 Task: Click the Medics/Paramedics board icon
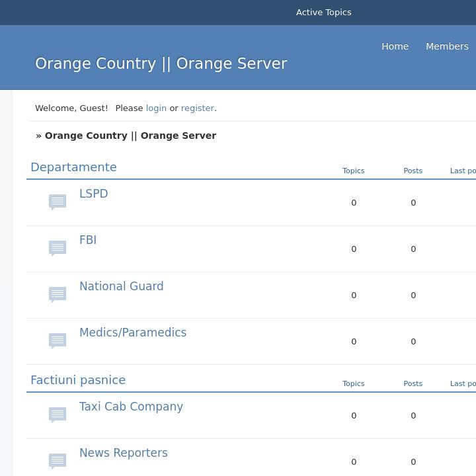[58, 340]
